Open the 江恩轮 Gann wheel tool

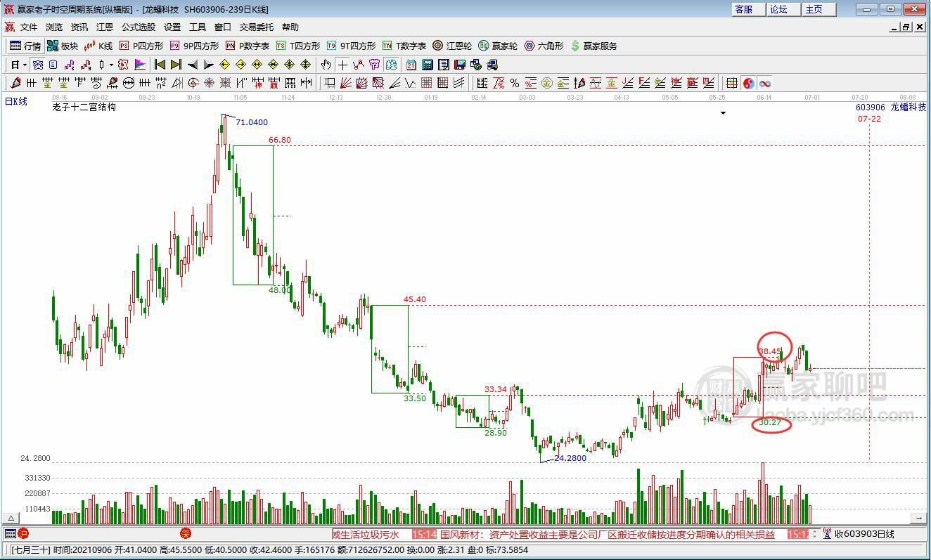[x=452, y=46]
